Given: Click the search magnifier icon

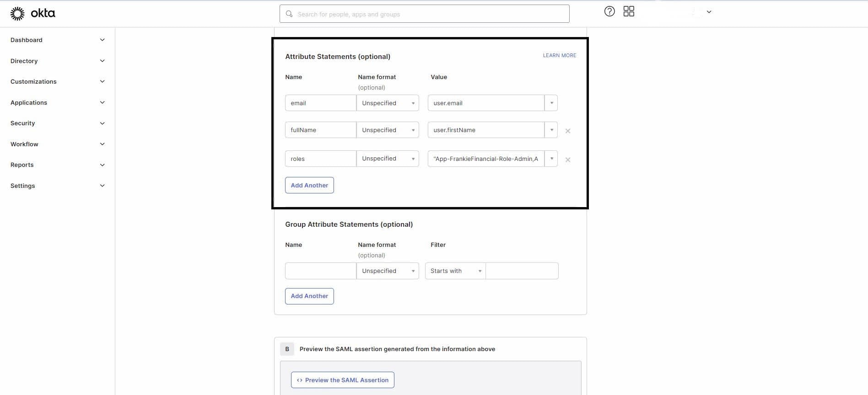Looking at the screenshot, I should tap(289, 14).
